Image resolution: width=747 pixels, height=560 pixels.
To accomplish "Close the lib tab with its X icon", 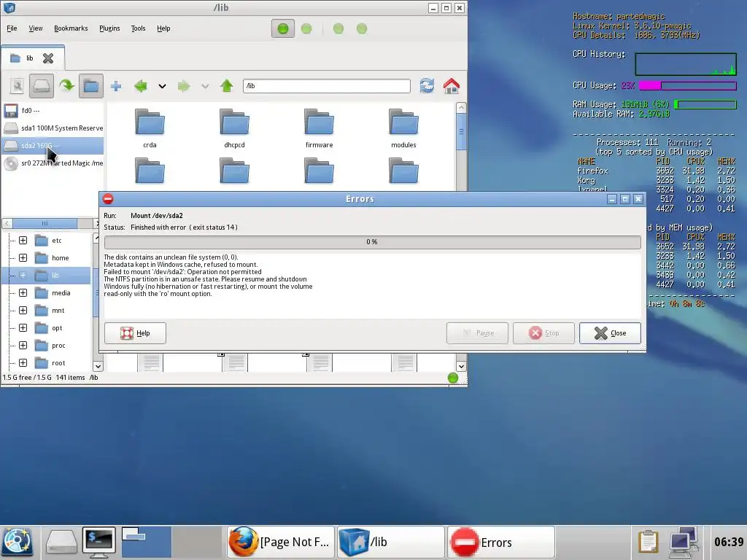I will click(x=48, y=58).
